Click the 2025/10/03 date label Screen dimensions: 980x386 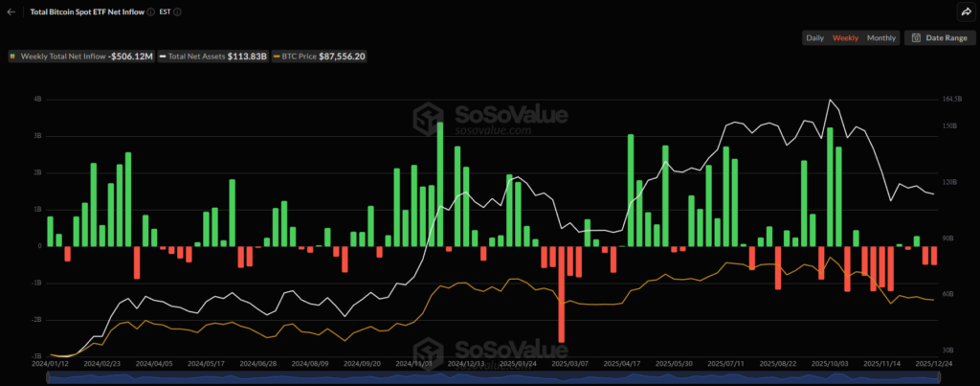coord(830,363)
